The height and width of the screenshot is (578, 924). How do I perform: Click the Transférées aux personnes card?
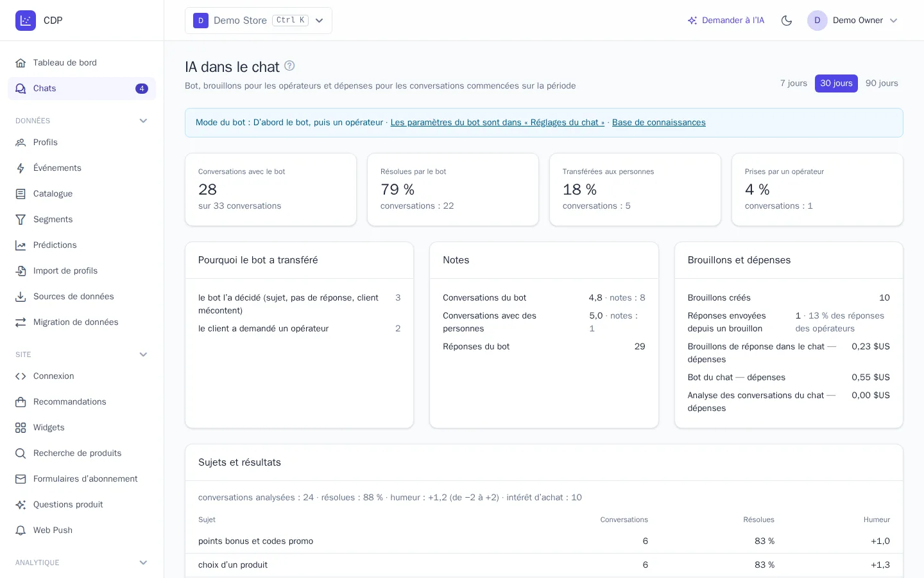tap(635, 189)
